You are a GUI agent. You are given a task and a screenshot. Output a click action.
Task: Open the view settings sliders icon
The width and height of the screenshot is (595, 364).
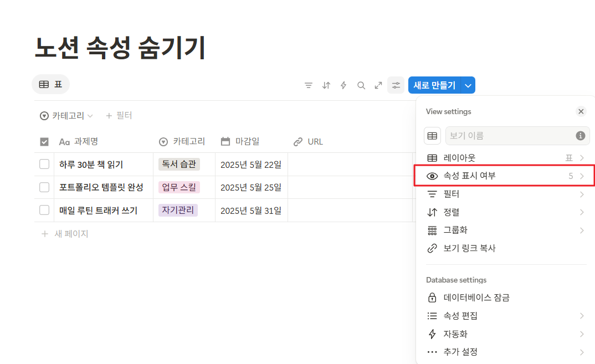(396, 85)
